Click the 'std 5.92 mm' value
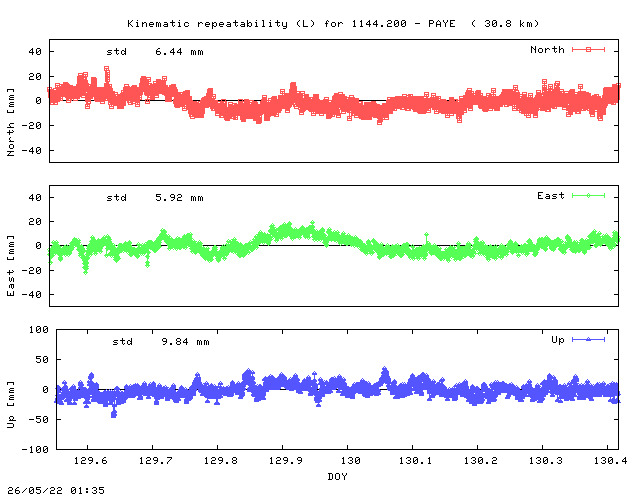The image size is (640, 496). pyautogui.click(x=155, y=198)
